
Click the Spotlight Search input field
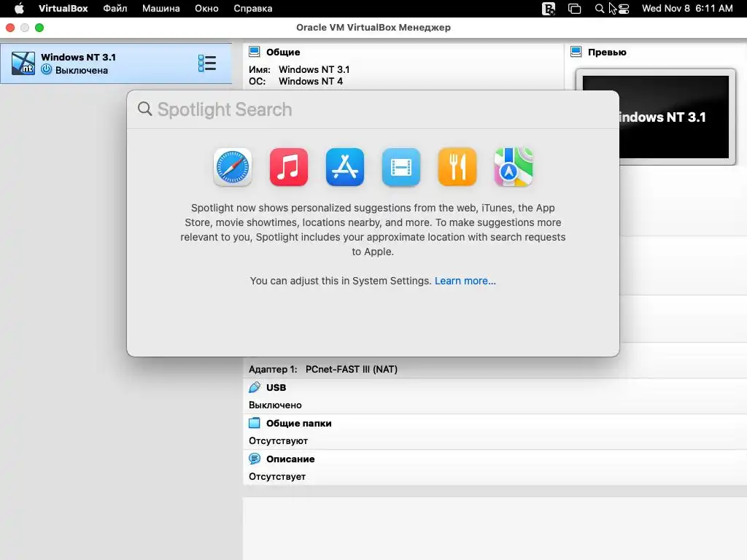click(373, 109)
